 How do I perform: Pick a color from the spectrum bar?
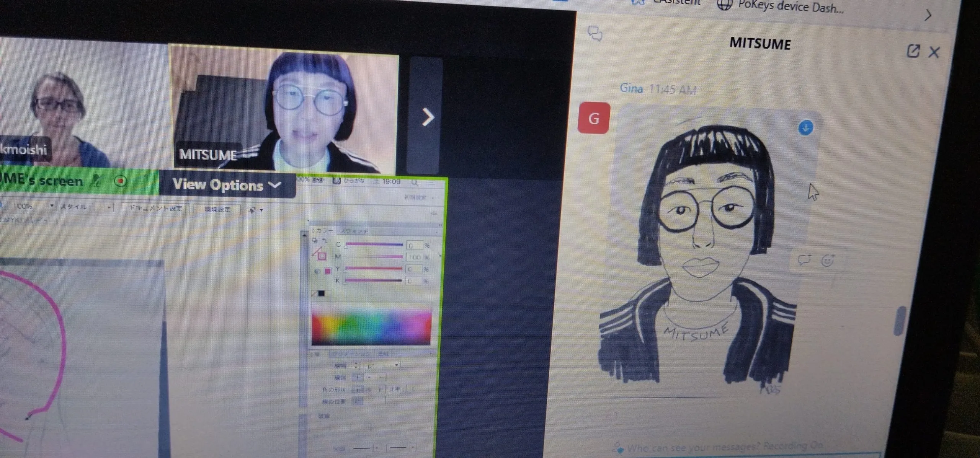371,324
